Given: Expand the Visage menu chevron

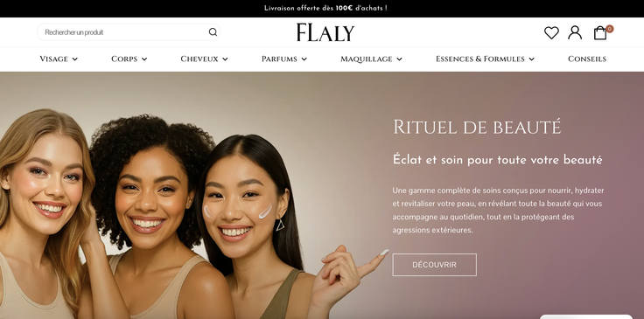Looking at the screenshot, I should (74, 59).
